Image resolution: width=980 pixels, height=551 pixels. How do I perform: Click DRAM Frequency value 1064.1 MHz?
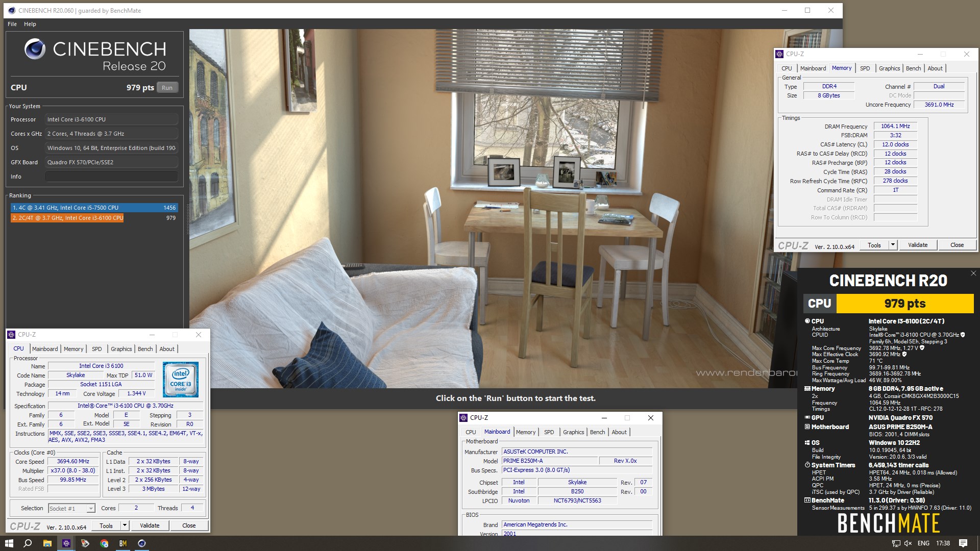895,126
